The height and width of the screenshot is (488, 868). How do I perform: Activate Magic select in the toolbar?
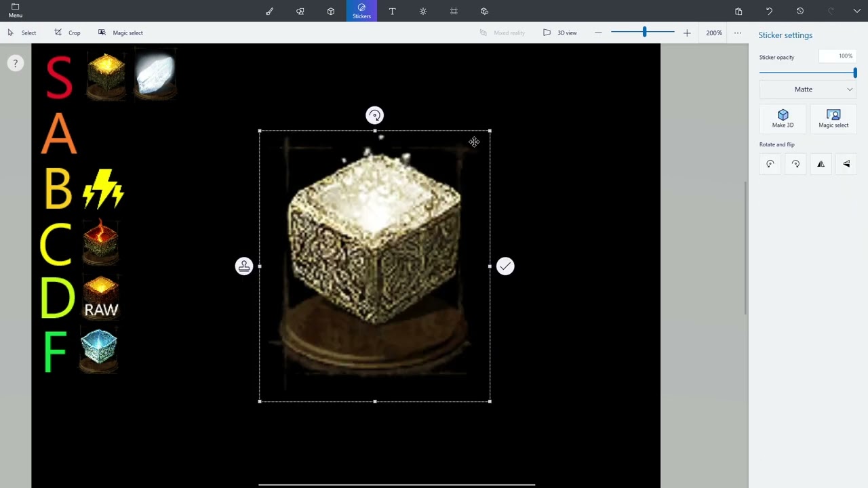[121, 33]
